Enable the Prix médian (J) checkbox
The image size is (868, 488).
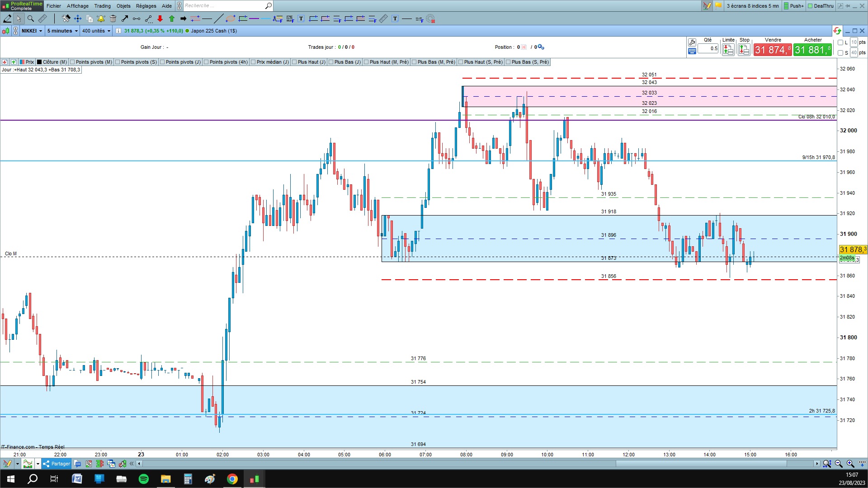[253, 62]
